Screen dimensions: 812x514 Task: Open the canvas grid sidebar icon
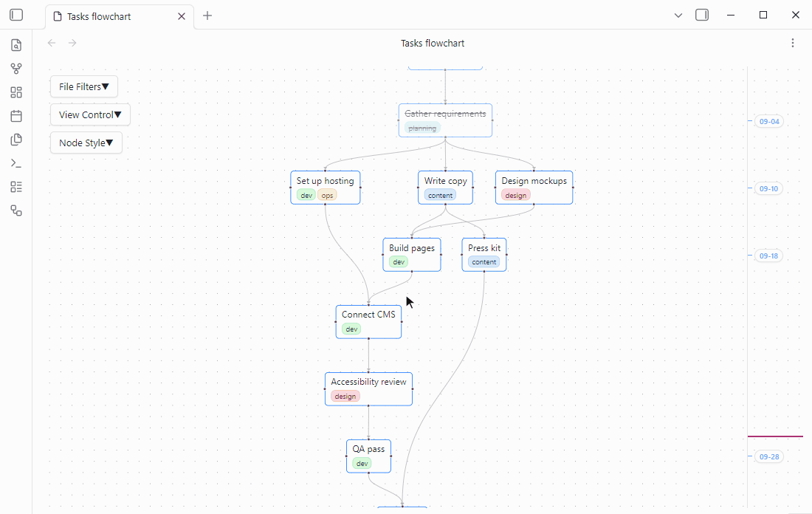point(16,92)
